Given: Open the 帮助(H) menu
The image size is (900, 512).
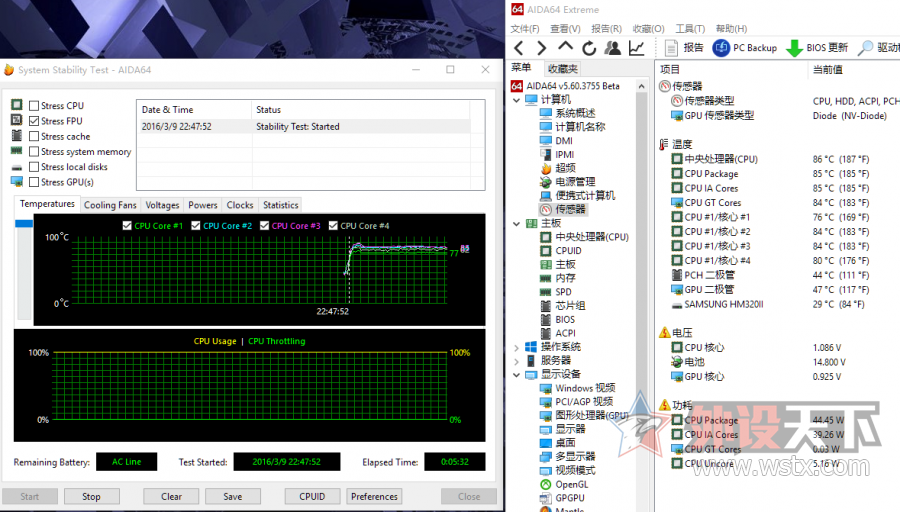Looking at the screenshot, I should click(x=731, y=29).
